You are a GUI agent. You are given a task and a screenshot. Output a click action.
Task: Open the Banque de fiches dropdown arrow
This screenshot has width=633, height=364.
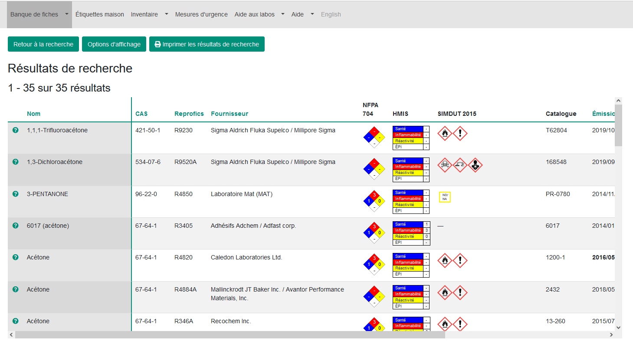coord(66,14)
